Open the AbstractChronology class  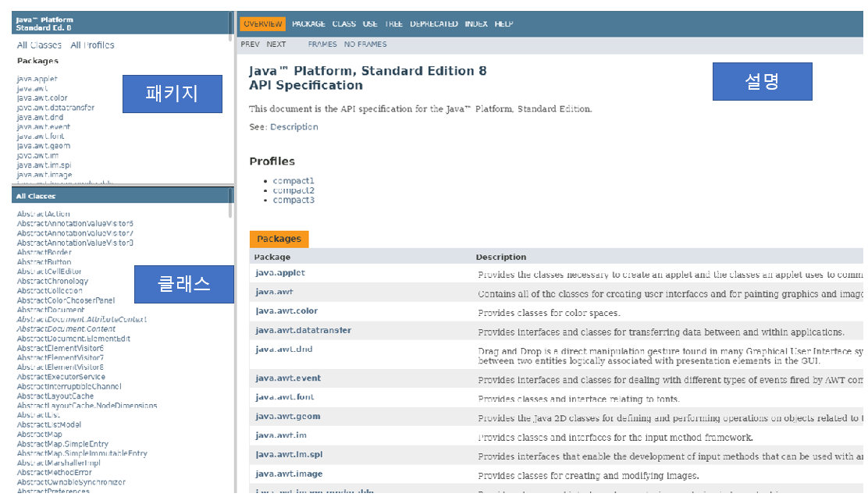click(52, 281)
